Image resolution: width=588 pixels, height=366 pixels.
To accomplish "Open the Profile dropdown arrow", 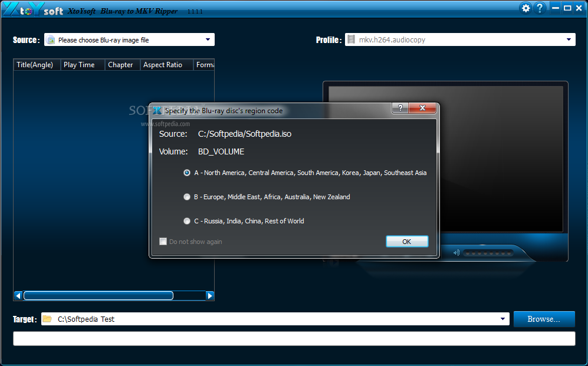I will [569, 39].
